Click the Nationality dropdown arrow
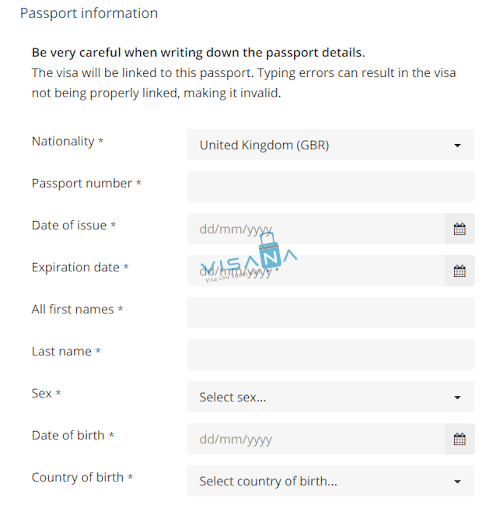The width and height of the screenshot is (496, 512). click(x=457, y=145)
